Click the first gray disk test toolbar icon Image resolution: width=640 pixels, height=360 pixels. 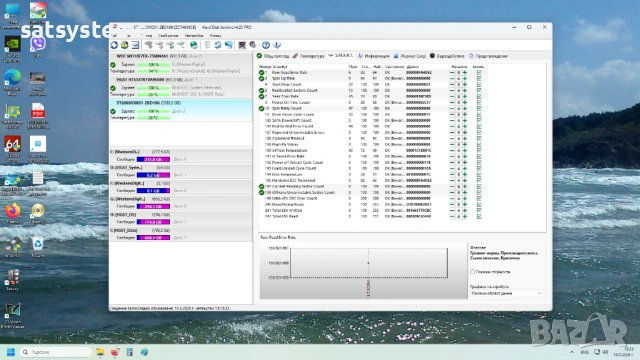click(x=149, y=45)
